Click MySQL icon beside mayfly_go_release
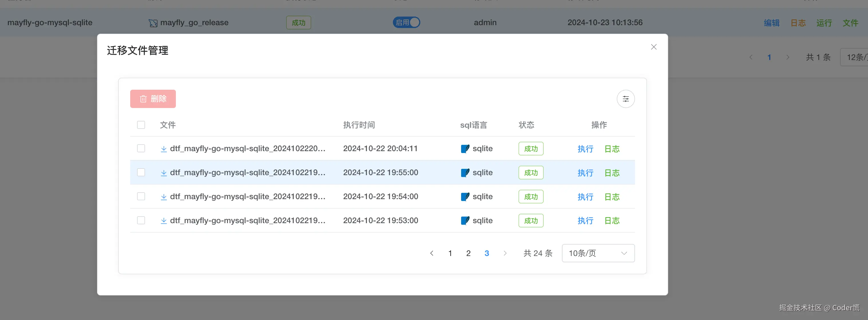 [x=153, y=23]
